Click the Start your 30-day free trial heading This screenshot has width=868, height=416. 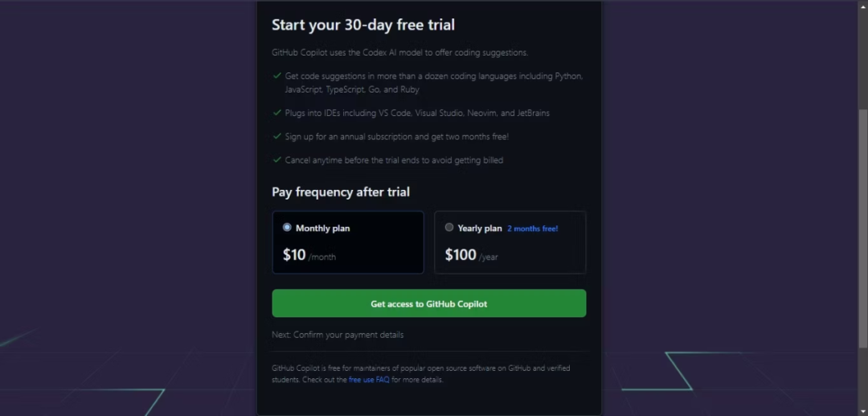pos(363,25)
